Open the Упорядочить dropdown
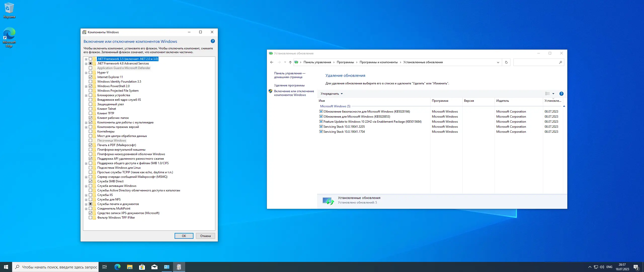The height and width of the screenshot is (272, 644). point(331,94)
